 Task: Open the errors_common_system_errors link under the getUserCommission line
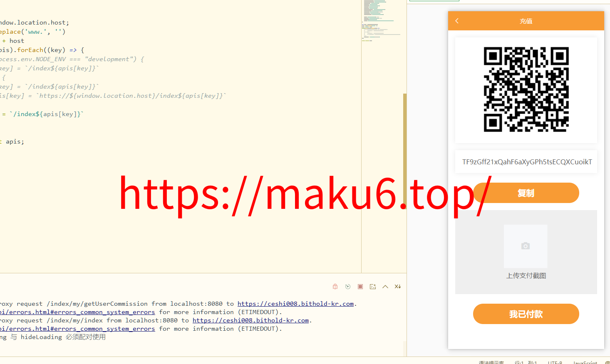tap(77, 312)
